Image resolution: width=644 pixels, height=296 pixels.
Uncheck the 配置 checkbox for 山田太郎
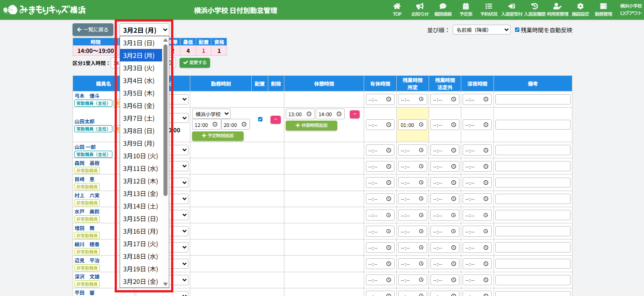[x=260, y=119]
